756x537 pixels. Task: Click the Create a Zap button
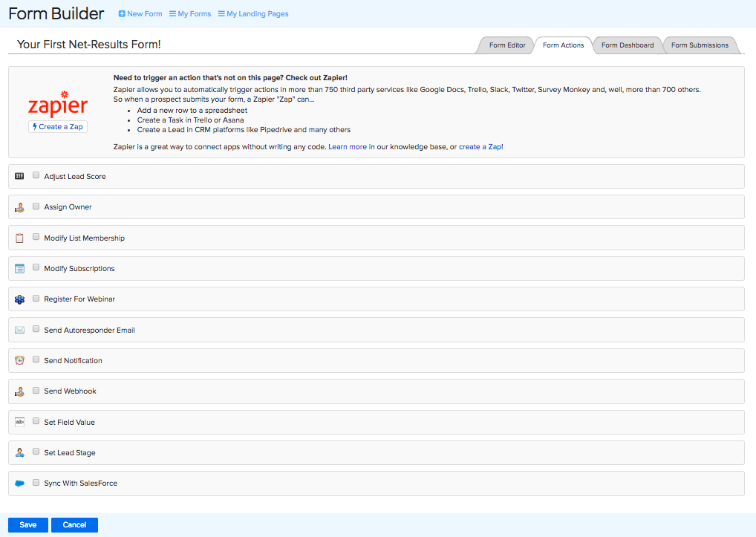coord(58,127)
